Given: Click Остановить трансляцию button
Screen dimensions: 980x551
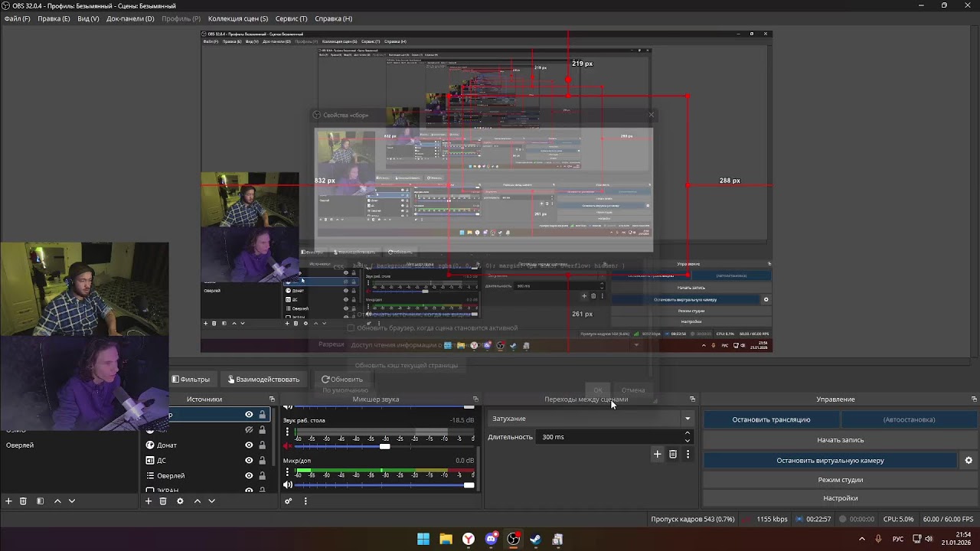Looking at the screenshot, I should 771,419.
